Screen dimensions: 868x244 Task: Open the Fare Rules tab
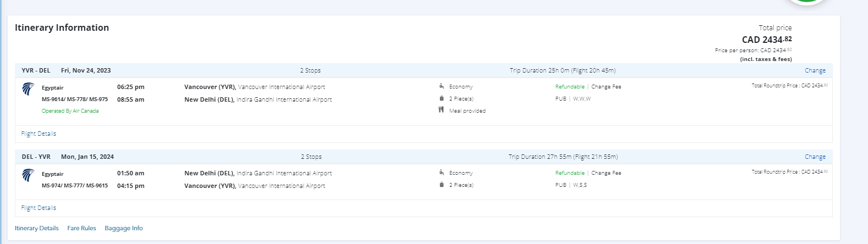point(81,228)
